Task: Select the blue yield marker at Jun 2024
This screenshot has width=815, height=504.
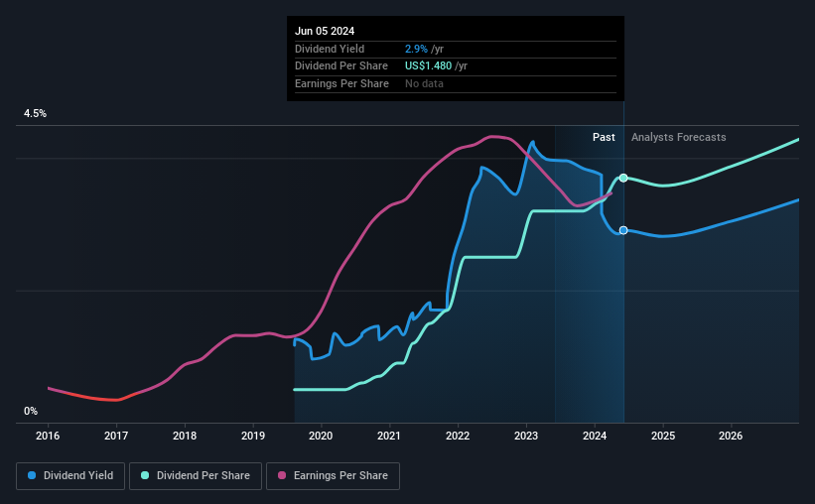Action: tap(623, 230)
